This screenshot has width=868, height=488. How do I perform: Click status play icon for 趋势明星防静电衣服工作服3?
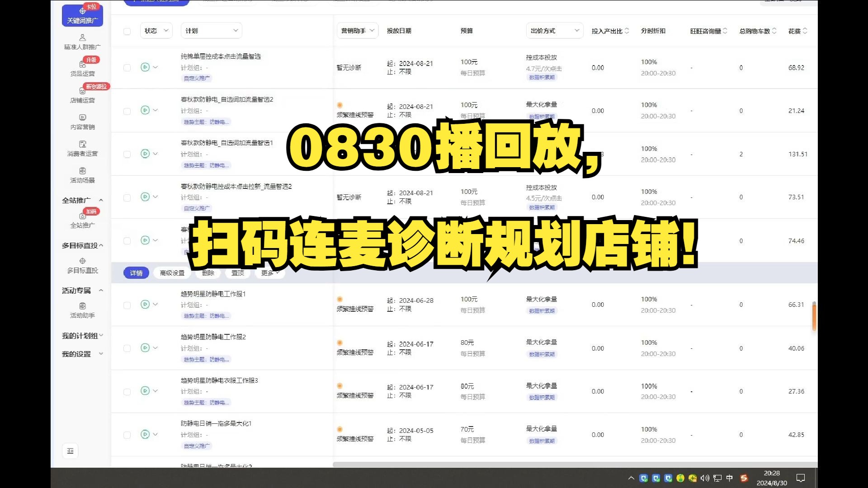click(x=145, y=391)
